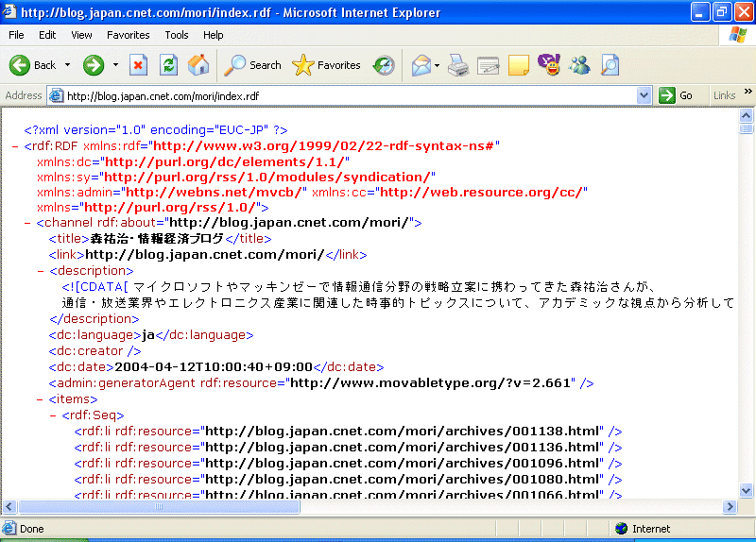Screen dimensions: 756x542
Task: Click the Address label in toolbar
Action: pos(23,95)
